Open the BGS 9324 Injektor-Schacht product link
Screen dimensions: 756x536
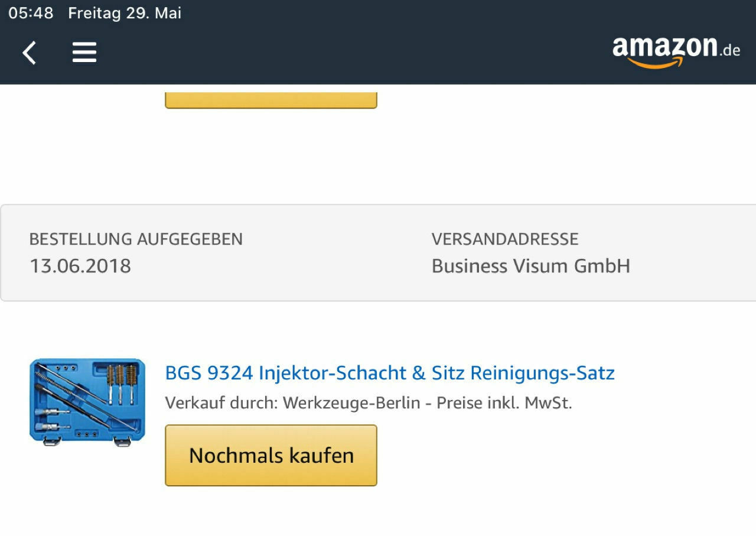(390, 373)
